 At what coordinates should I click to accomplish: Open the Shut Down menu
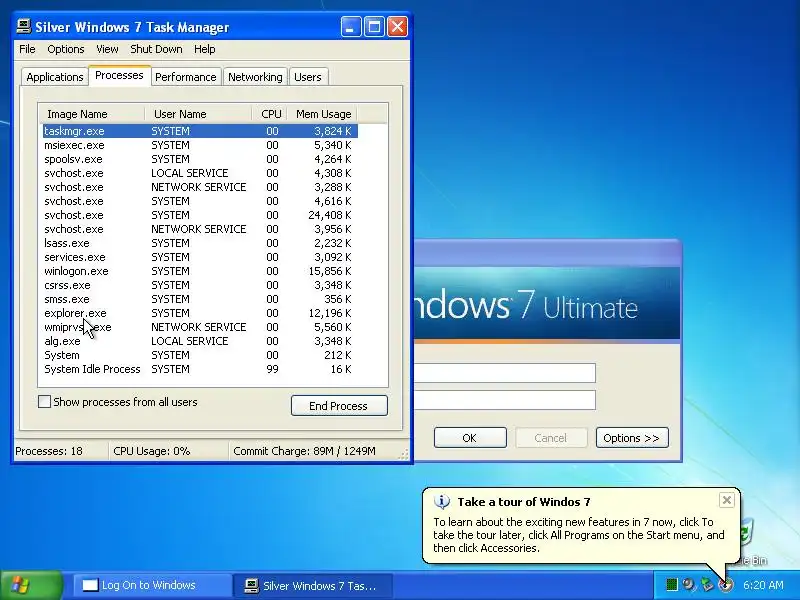tap(156, 49)
